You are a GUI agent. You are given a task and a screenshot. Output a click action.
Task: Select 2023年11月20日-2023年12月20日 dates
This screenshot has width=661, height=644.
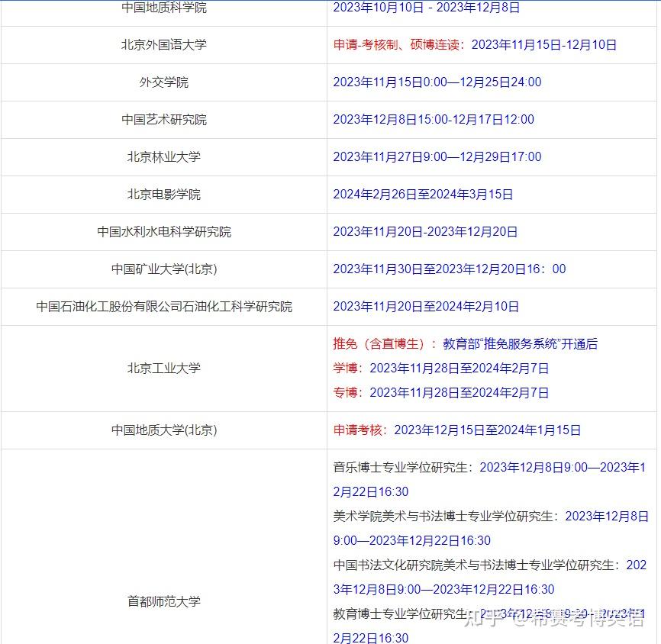click(425, 232)
